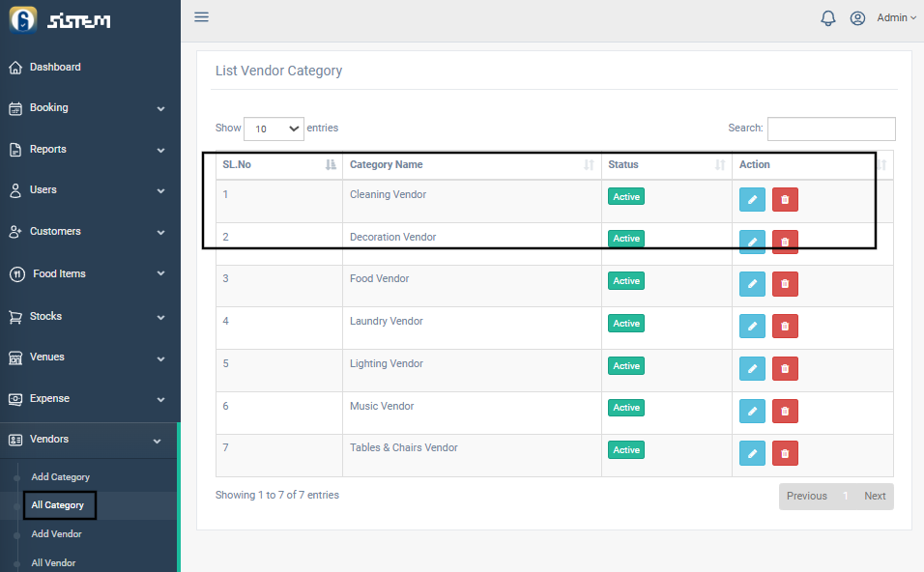Click the Booking calendar icon
The width and height of the screenshot is (924, 572).
[15, 108]
